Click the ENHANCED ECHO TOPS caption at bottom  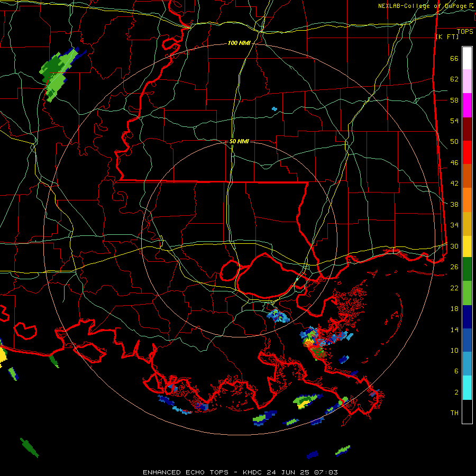[x=240, y=472]
